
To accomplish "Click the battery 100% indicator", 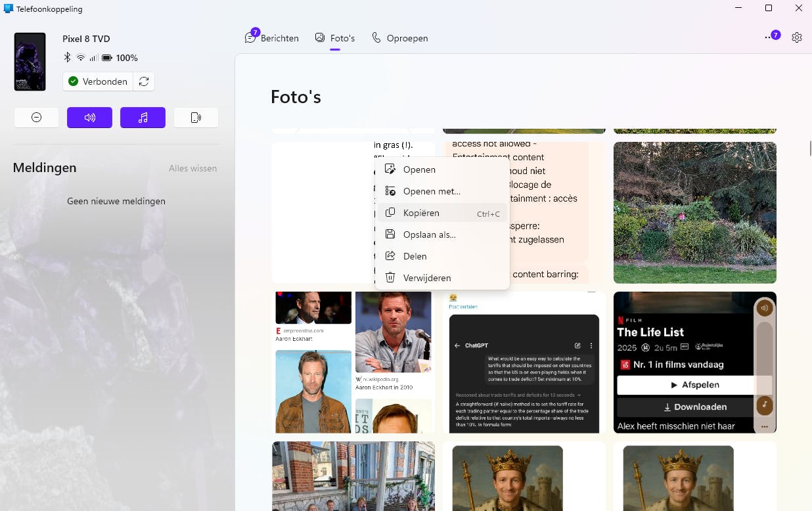I will (x=120, y=58).
